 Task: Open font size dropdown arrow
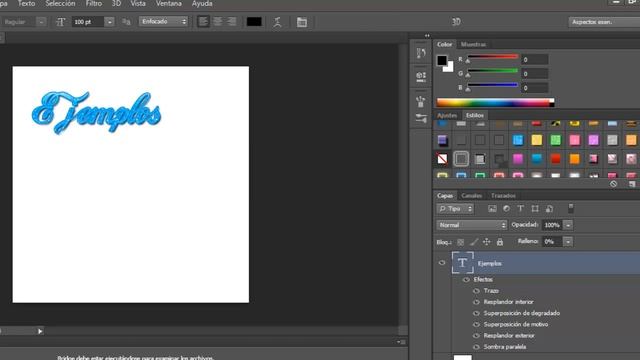click(x=109, y=22)
